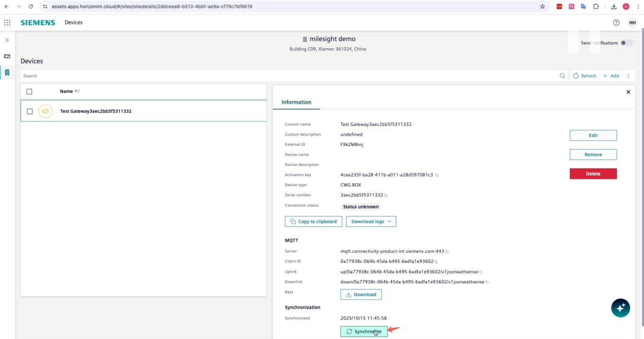The image size is (644, 339).
Task: Expand the Download logs dropdown
Action: click(371, 221)
